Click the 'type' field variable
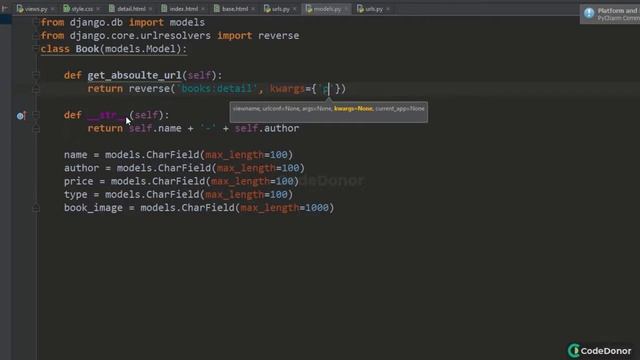 pos(75,194)
